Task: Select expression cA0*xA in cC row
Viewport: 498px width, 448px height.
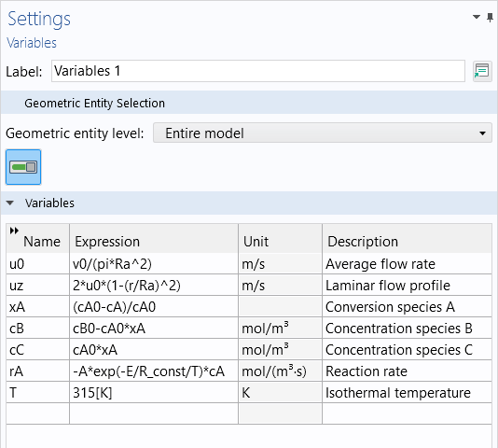Action: click(154, 350)
